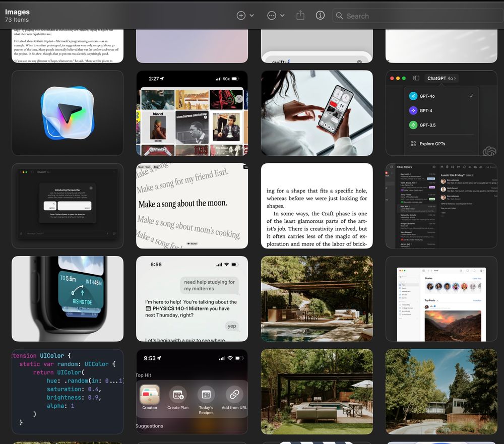Open the more options (ellipsis) icon

pos(272,16)
